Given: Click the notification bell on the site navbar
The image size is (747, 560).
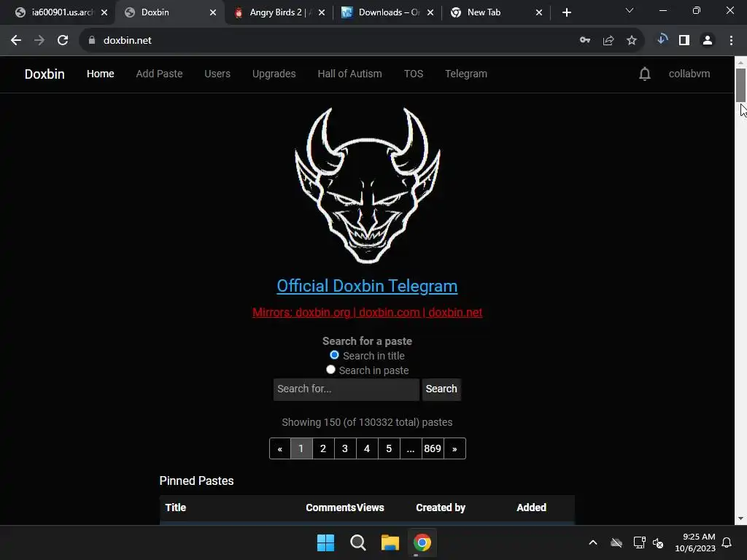Looking at the screenshot, I should [x=645, y=74].
